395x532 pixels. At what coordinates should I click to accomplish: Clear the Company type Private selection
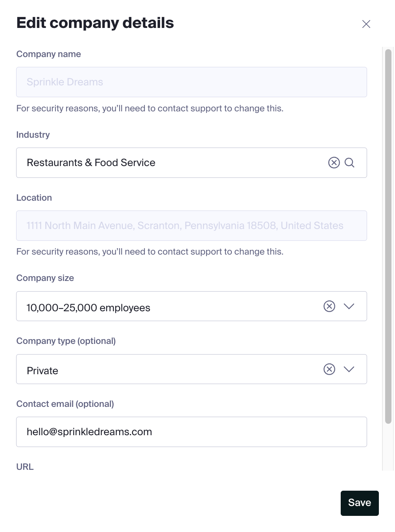tap(329, 369)
